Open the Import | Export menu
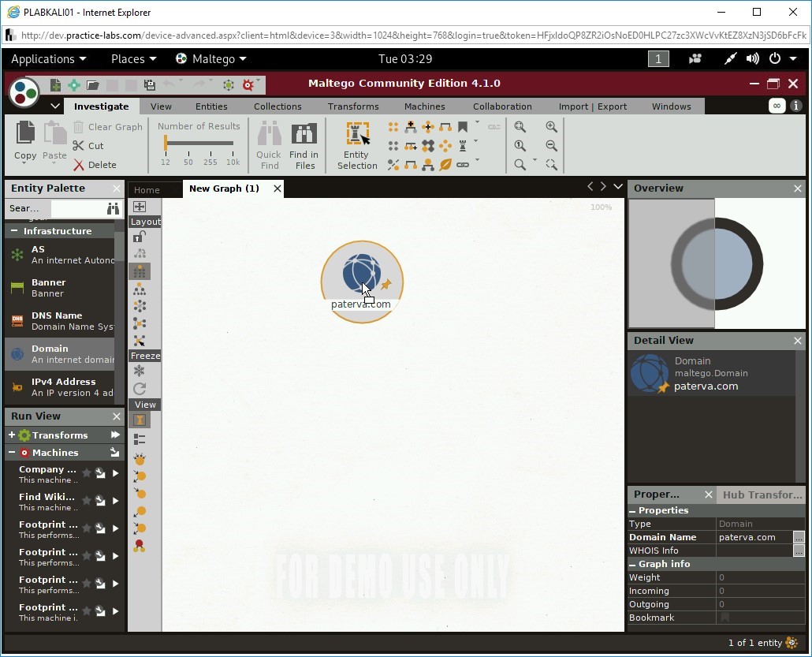 click(x=592, y=106)
